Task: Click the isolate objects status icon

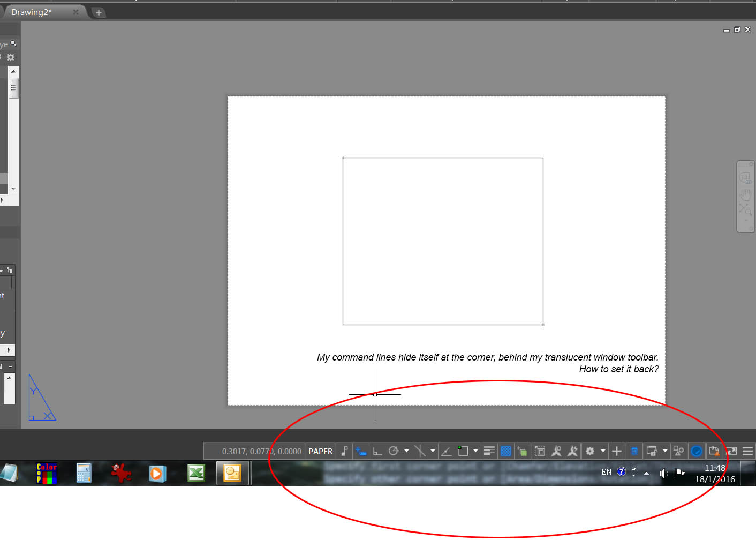Action: click(x=679, y=451)
